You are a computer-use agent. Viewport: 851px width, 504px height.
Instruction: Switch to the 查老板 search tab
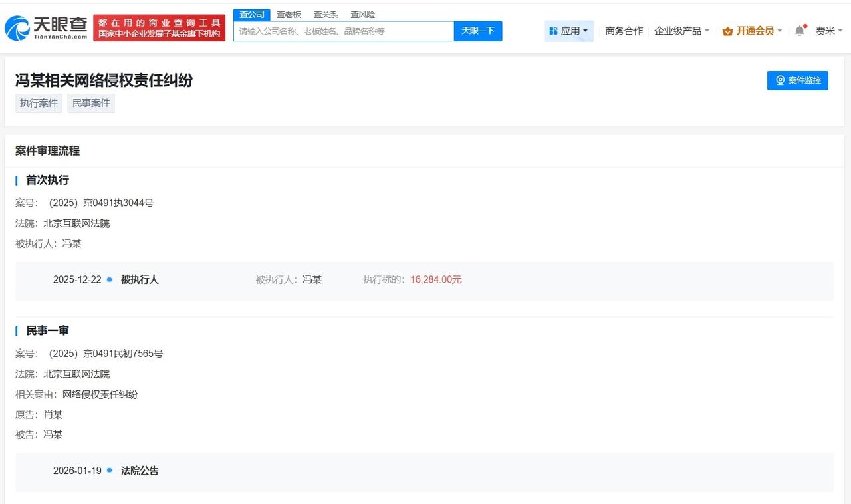[289, 14]
